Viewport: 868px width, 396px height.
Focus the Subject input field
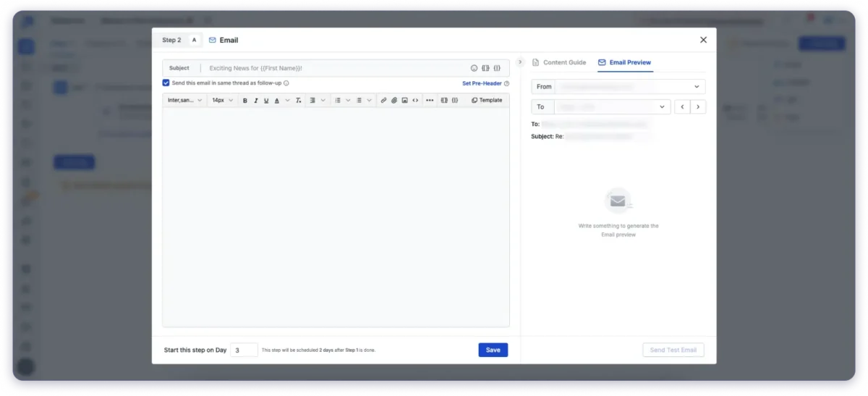click(336, 68)
